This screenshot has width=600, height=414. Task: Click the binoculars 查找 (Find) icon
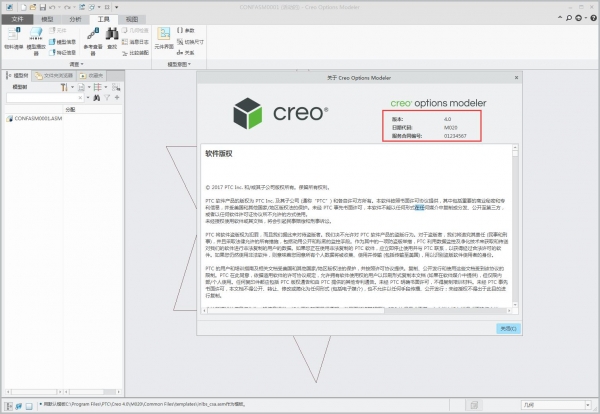coord(112,38)
